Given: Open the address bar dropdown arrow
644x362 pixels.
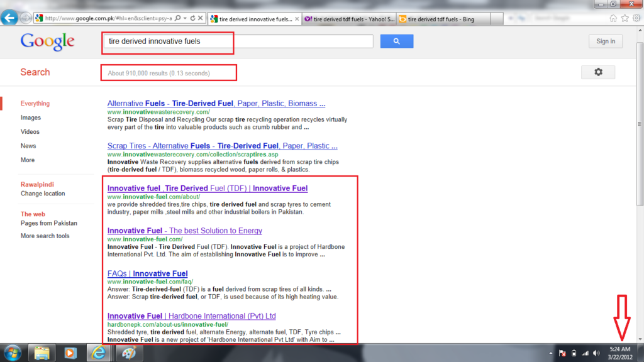Looking at the screenshot, I should [x=186, y=18].
